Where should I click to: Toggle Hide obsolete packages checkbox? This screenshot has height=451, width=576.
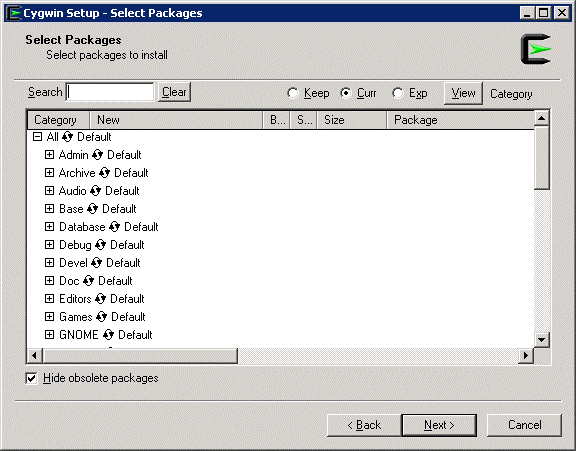[x=32, y=378]
